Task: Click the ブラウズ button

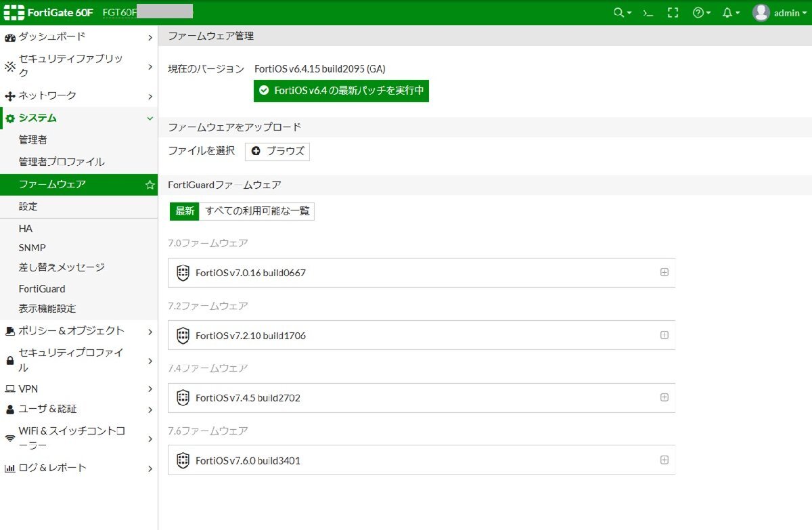Action: tap(277, 152)
